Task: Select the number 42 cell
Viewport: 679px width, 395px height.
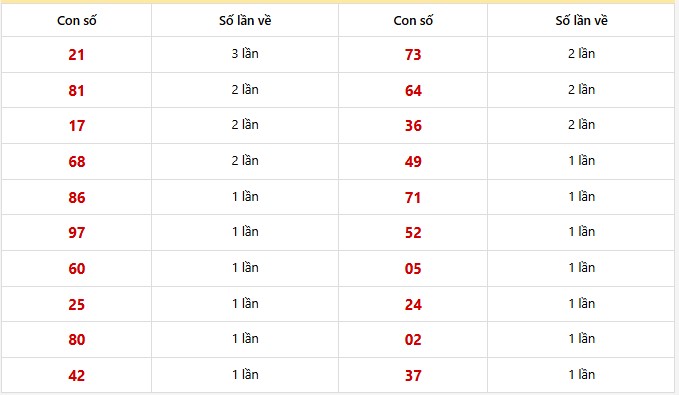Action: tap(77, 376)
